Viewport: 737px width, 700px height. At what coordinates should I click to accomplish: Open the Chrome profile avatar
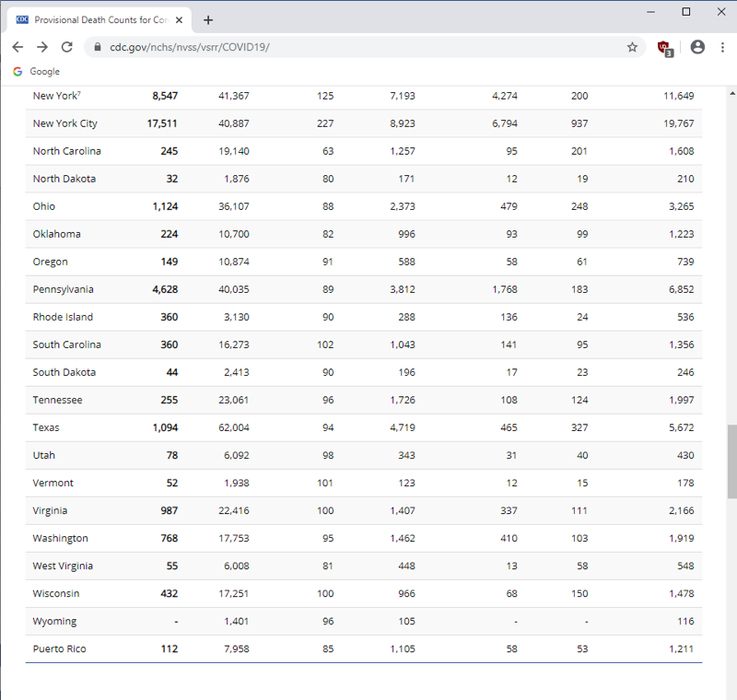[x=697, y=47]
